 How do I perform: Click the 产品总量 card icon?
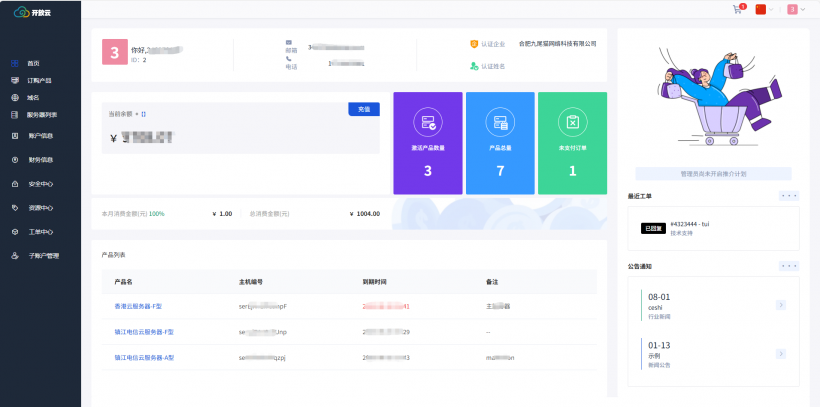pyautogui.click(x=500, y=122)
